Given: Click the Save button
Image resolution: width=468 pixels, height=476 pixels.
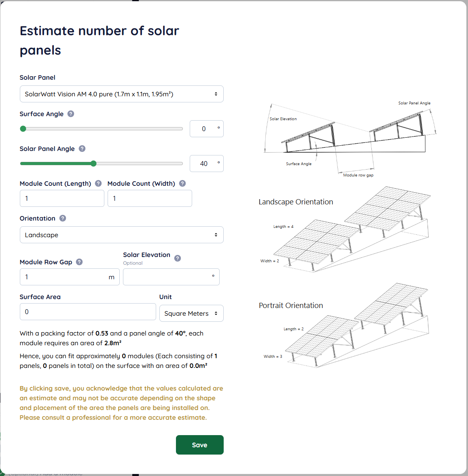Looking at the screenshot, I should coord(199,445).
